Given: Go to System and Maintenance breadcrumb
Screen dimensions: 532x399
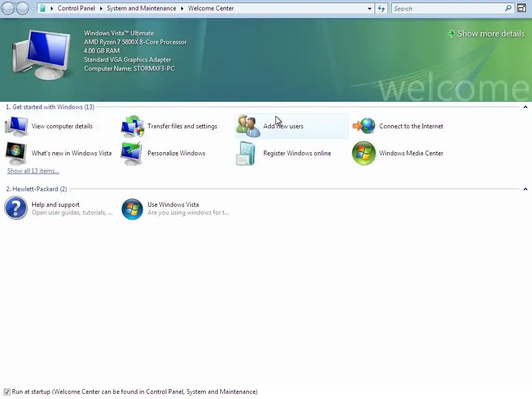Looking at the screenshot, I should (x=141, y=8).
